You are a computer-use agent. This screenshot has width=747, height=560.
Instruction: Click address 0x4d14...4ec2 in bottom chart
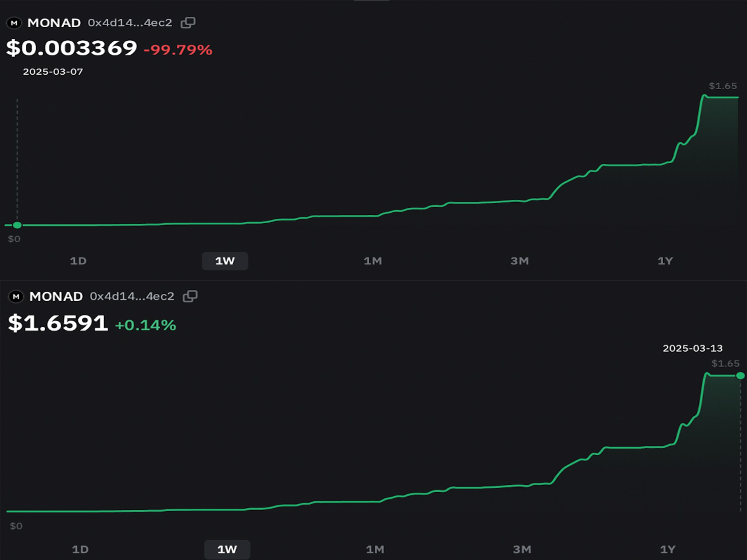132,296
